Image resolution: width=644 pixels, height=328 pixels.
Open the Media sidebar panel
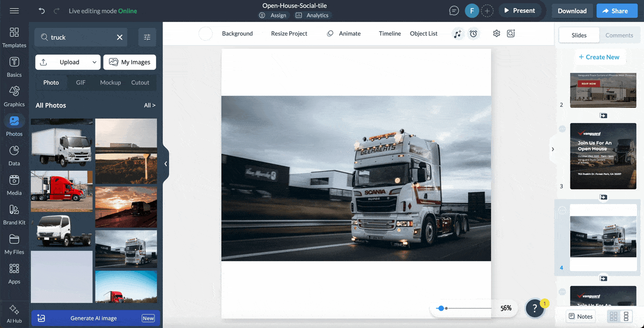tap(14, 185)
